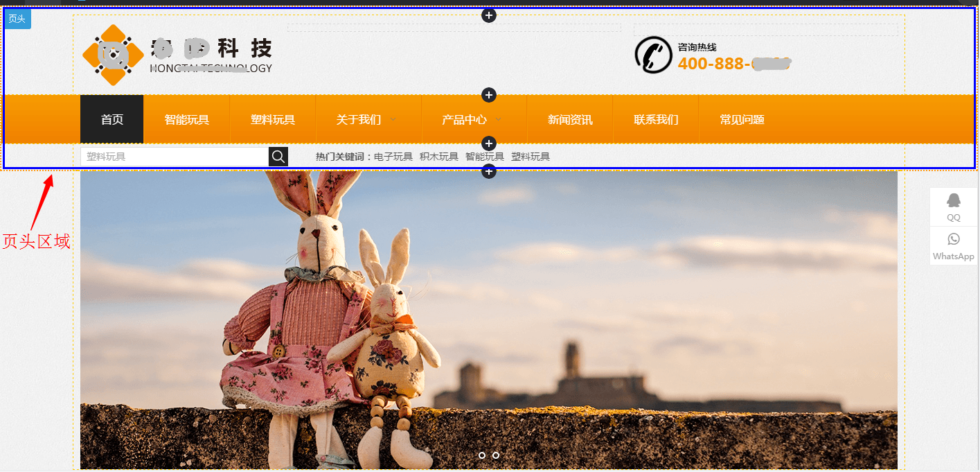
Task: Click the plus button between navigation bar and search row
Action: (x=489, y=143)
